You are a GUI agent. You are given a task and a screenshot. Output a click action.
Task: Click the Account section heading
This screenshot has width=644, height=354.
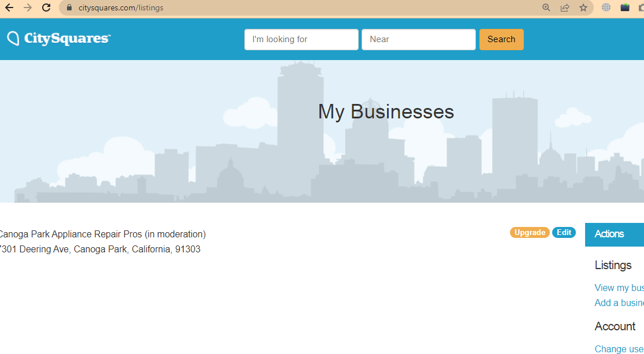[x=615, y=326]
